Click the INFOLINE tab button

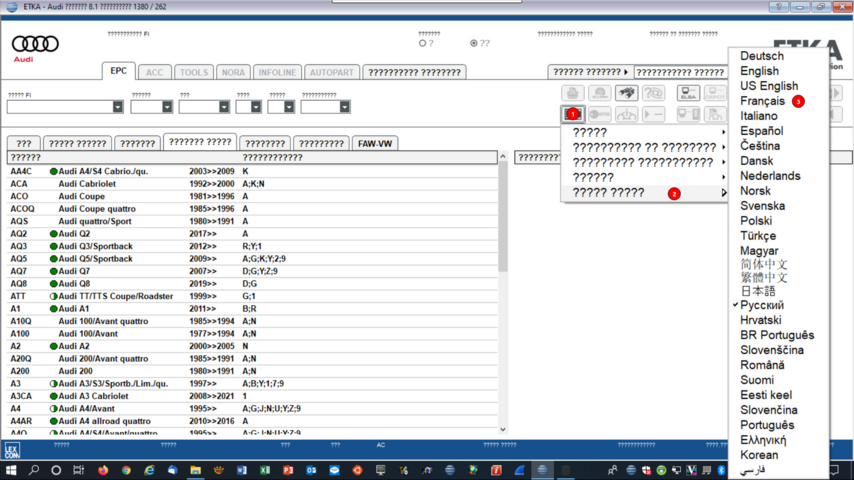pyautogui.click(x=277, y=72)
